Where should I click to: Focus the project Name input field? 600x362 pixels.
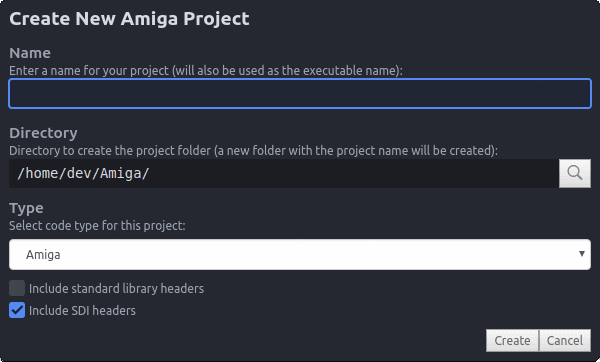pyautogui.click(x=300, y=93)
